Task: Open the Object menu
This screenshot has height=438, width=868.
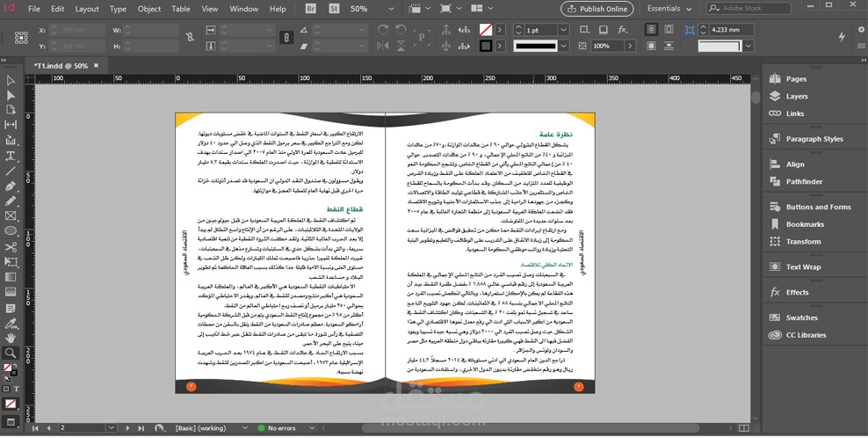Action: tap(148, 9)
